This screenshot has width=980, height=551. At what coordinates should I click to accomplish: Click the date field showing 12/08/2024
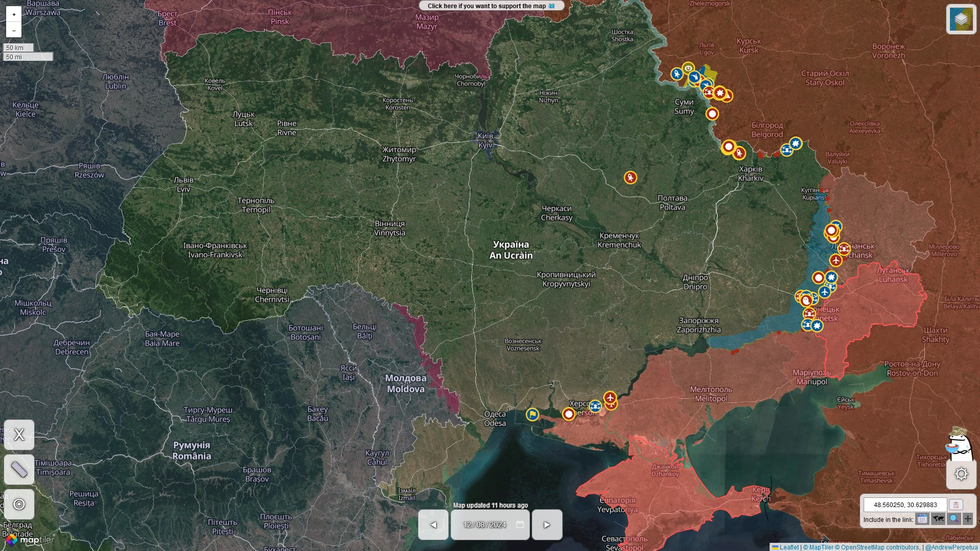490,524
